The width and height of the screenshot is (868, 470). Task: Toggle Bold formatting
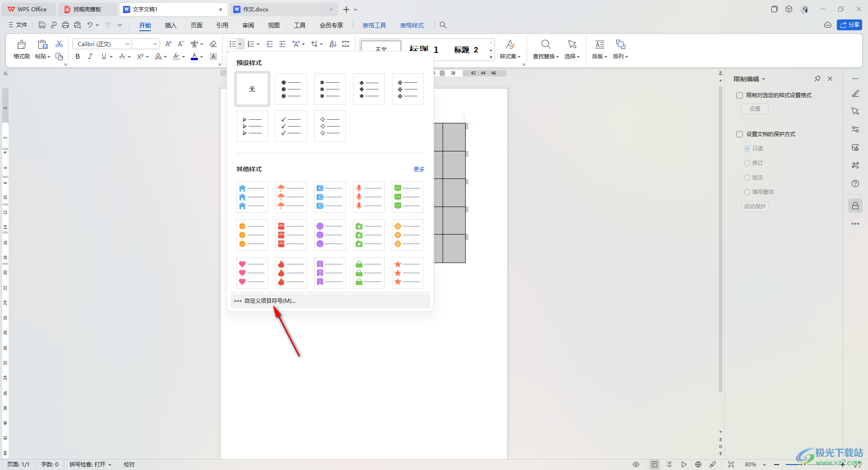pos(78,56)
